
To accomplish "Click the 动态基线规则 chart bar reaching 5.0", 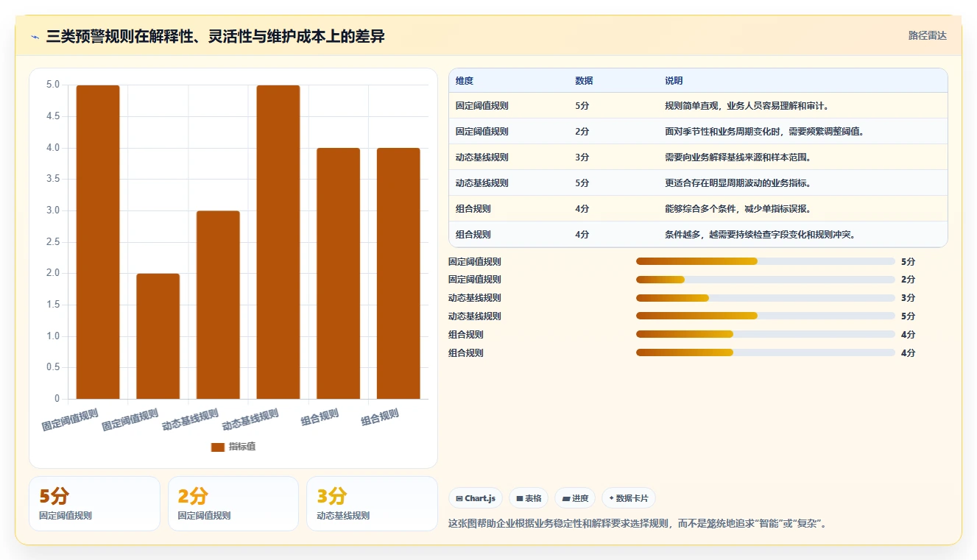I will pos(278,242).
